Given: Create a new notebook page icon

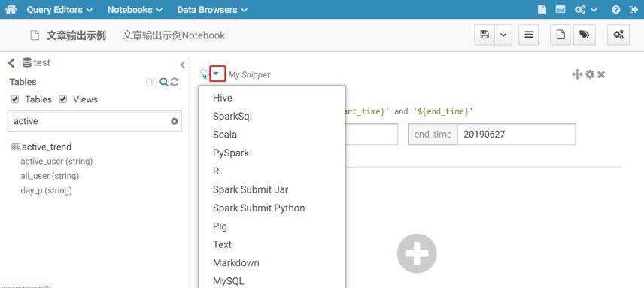Looking at the screenshot, I should click(560, 35).
